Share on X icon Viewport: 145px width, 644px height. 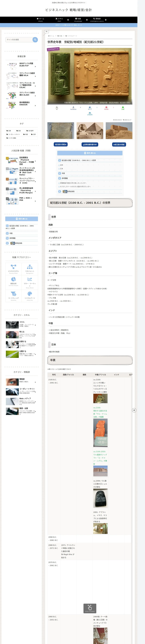57,108
